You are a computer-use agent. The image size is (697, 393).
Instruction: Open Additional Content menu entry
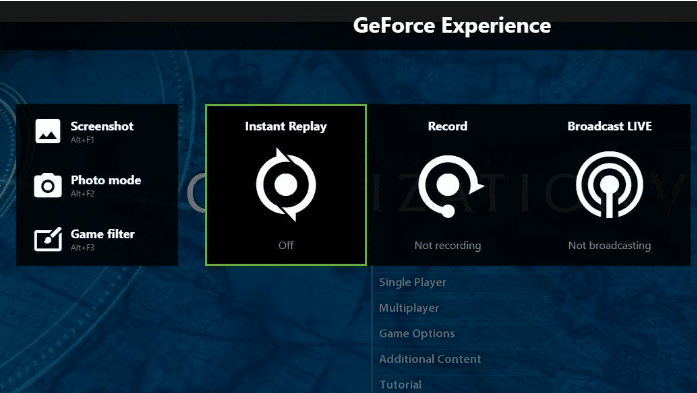point(430,359)
